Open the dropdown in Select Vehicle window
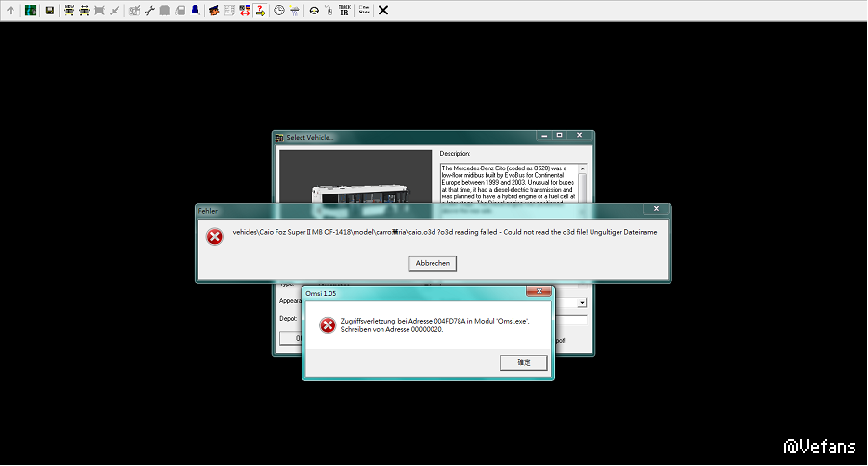The height and width of the screenshot is (466, 868). coord(582,303)
